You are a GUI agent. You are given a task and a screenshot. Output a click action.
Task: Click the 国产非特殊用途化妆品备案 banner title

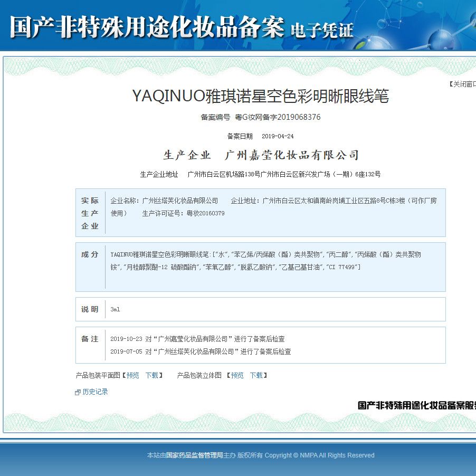point(147,27)
